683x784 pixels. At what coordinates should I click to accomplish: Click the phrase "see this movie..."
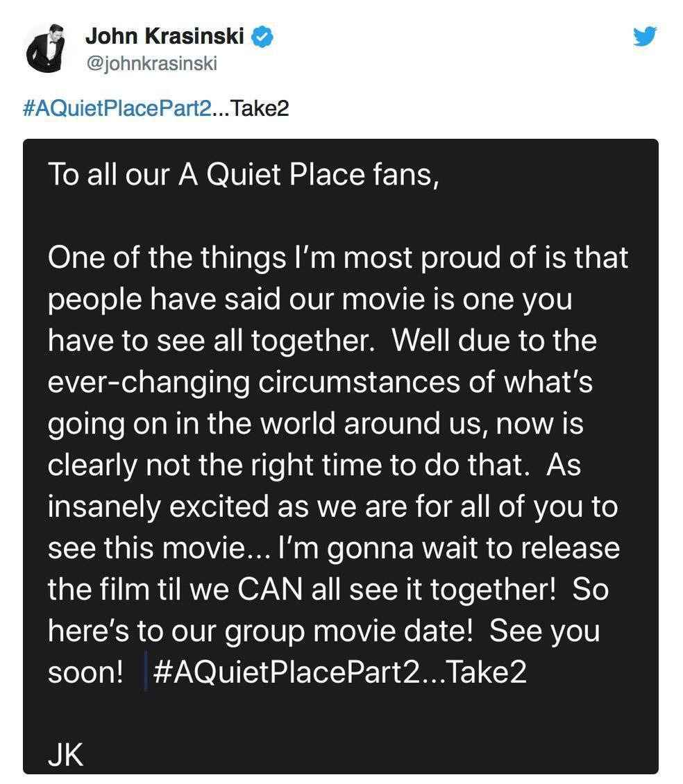162,548
